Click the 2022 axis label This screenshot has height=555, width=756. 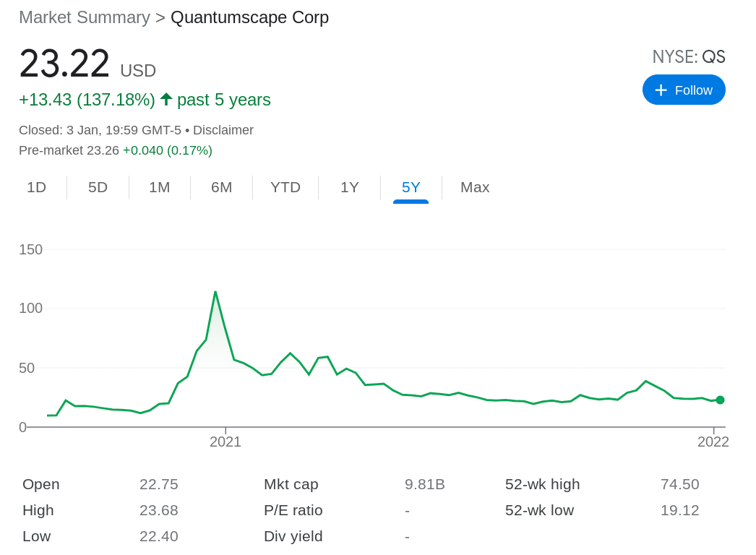pyautogui.click(x=713, y=442)
